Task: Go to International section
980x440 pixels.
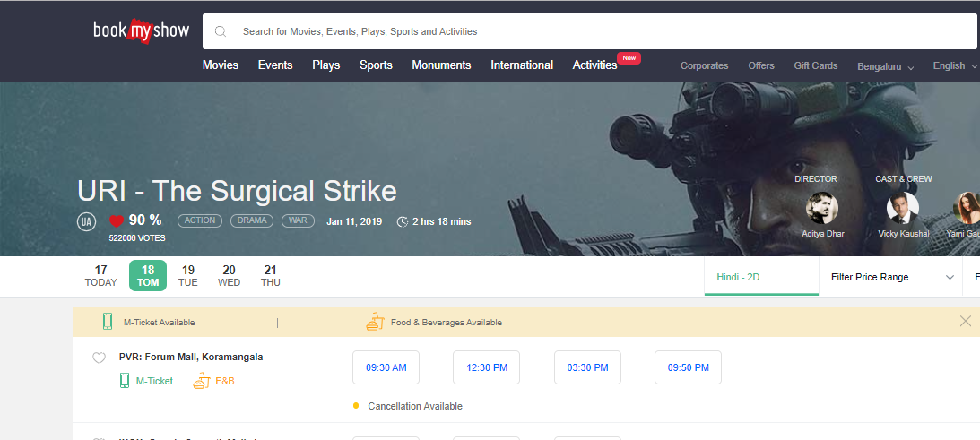Action: click(x=522, y=65)
